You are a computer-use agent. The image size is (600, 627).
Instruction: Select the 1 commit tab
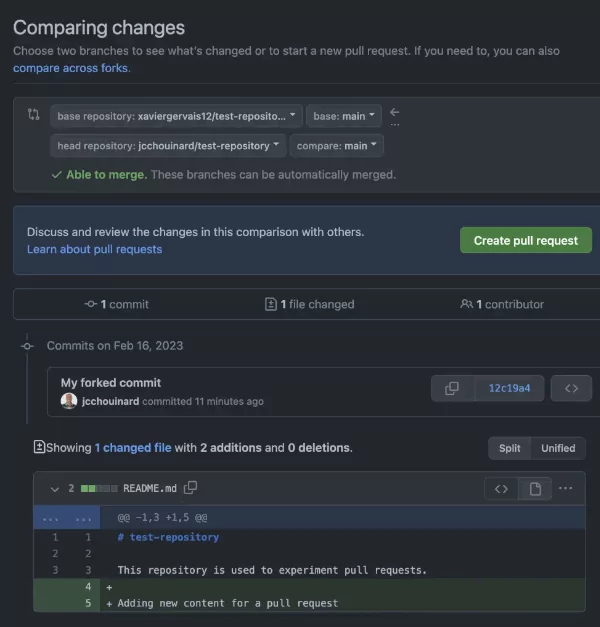(117, 304)
